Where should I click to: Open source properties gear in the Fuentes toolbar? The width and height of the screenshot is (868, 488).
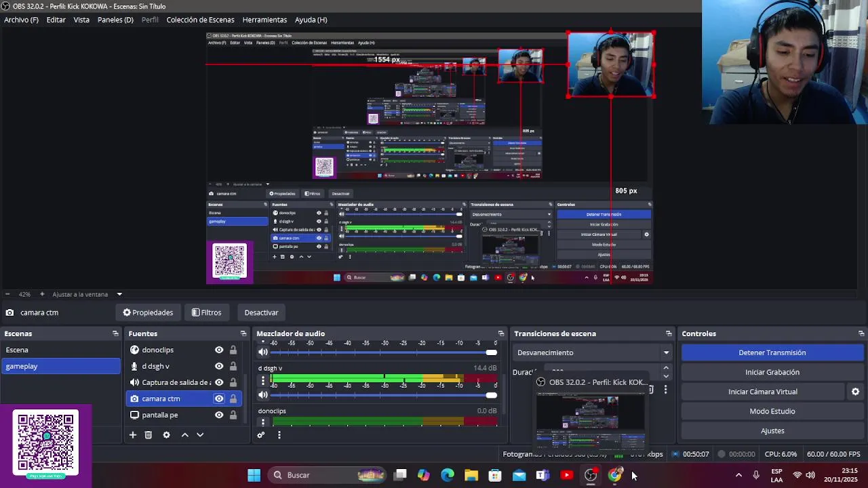pyautogui.click(x=167, y=434)
